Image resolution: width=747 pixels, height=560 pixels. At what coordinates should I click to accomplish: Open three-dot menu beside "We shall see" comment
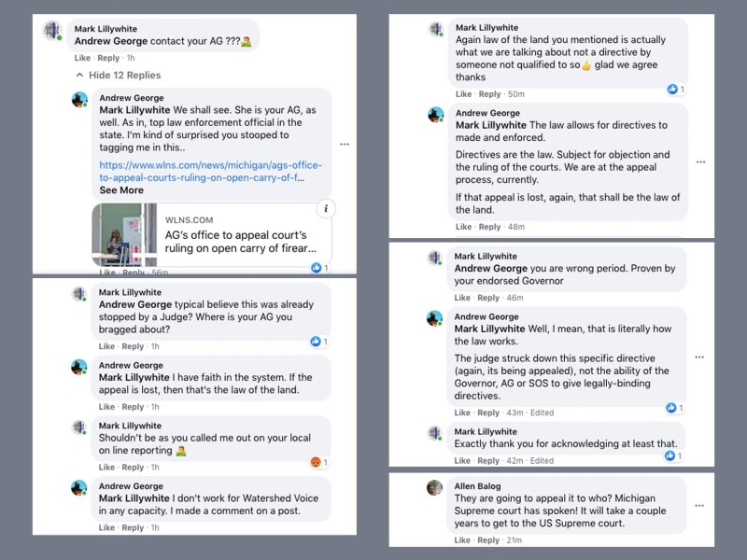pyautogui.click(x=345, y=144)
